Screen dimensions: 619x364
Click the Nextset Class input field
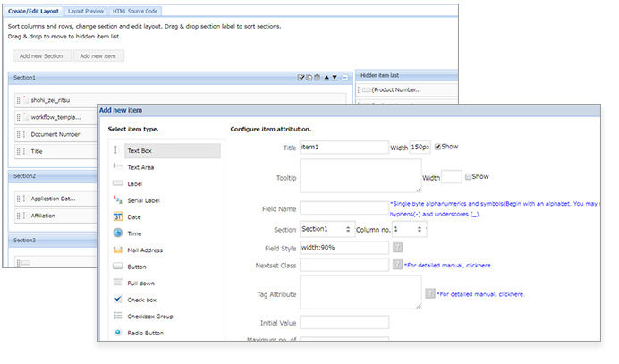point(343,265)
